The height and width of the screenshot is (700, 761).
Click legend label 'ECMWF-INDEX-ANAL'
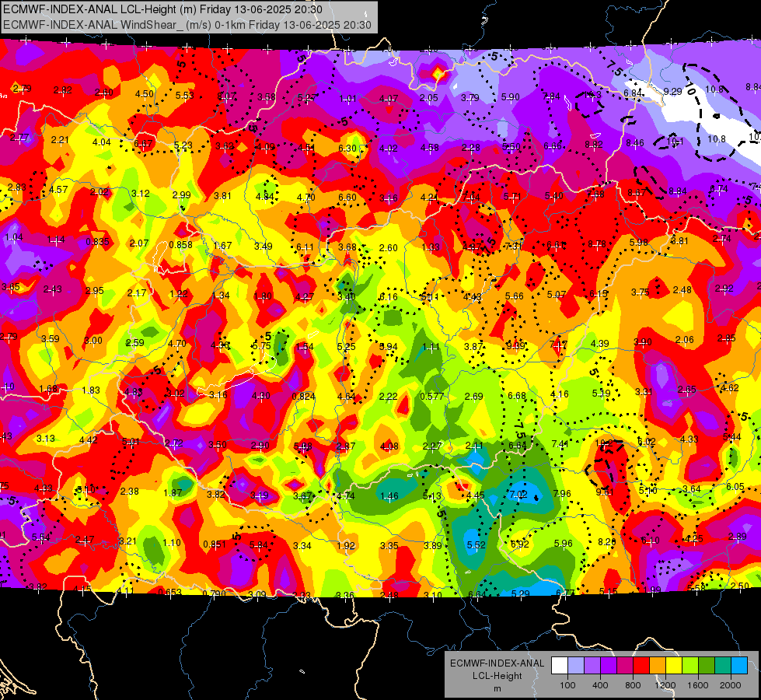[x=497, y=663]
